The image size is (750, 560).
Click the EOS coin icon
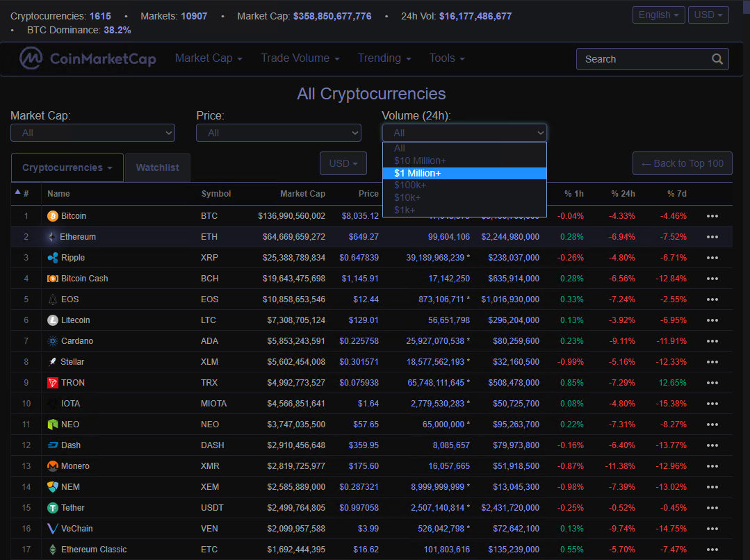[53, 299]
